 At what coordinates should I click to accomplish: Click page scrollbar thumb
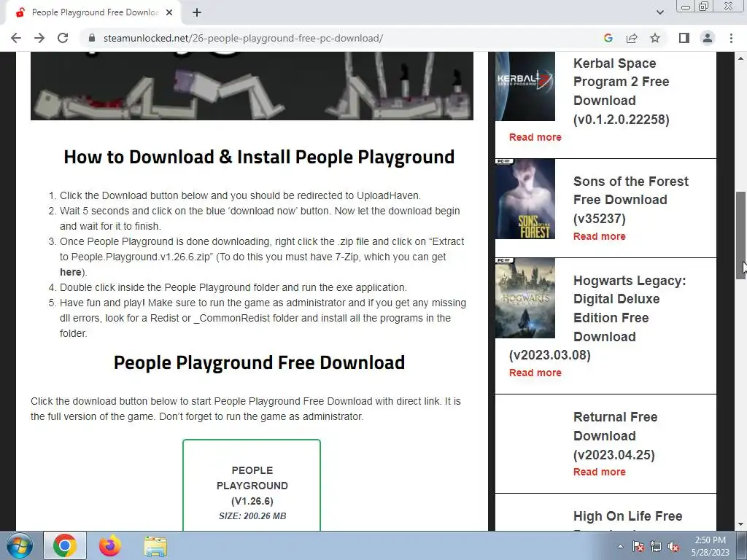[741, 236]
